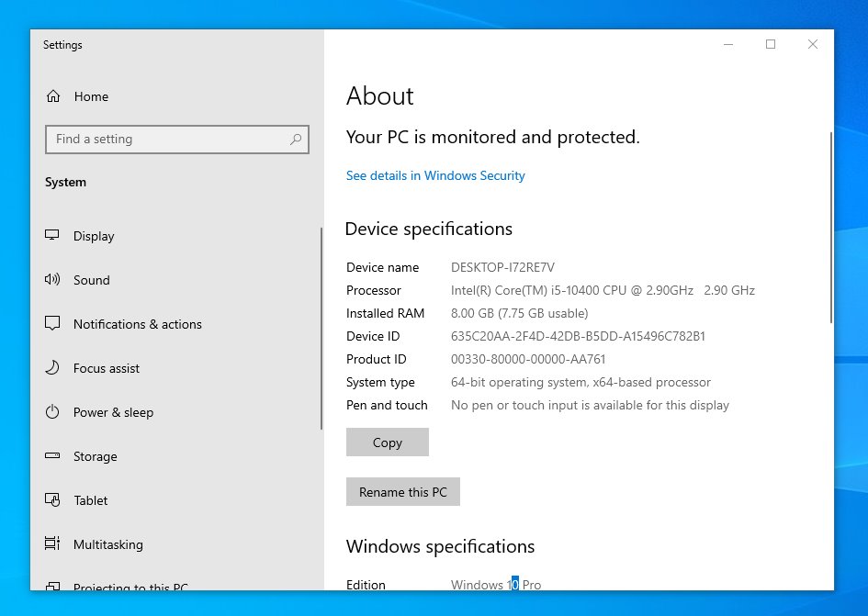This screenshot has width=868, height=616.
Task: Click the Pen and touch value text
Action: pyautogui.click(x=590, y=405)
